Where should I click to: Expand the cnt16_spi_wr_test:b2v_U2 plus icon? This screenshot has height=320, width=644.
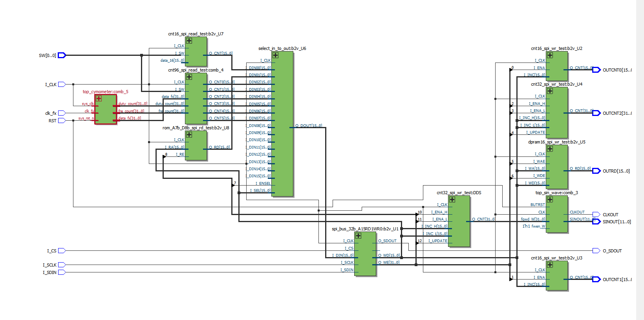[550, 55]
